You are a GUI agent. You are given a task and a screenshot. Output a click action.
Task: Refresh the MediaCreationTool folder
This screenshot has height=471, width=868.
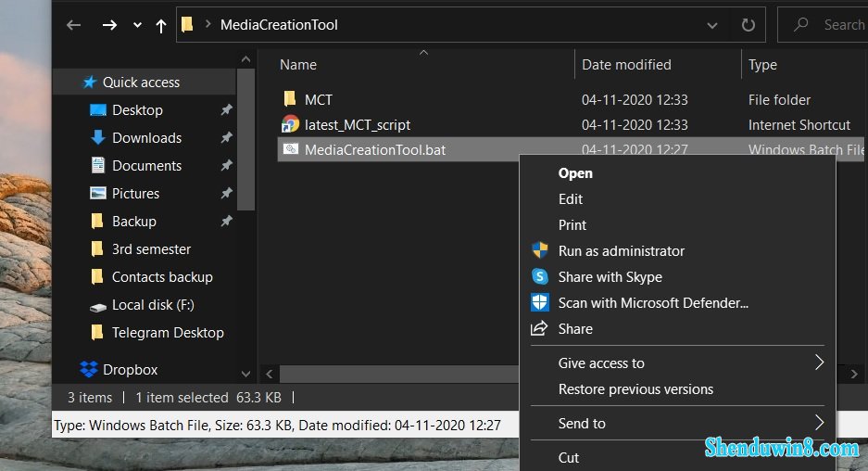tap(748, 25)
